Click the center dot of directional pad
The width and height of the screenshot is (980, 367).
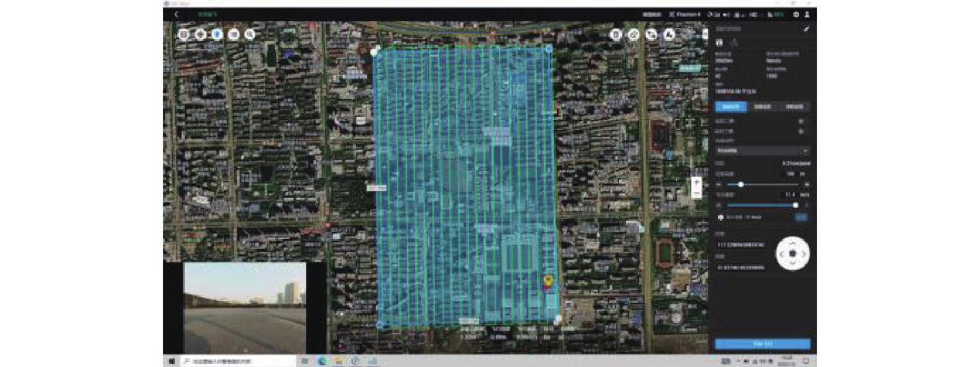click(x=793, y=254)
